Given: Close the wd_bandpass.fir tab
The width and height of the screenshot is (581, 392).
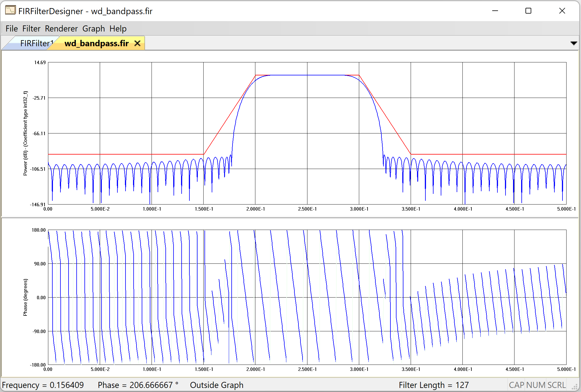Looking at the screenshot, I should click(137, 43).
